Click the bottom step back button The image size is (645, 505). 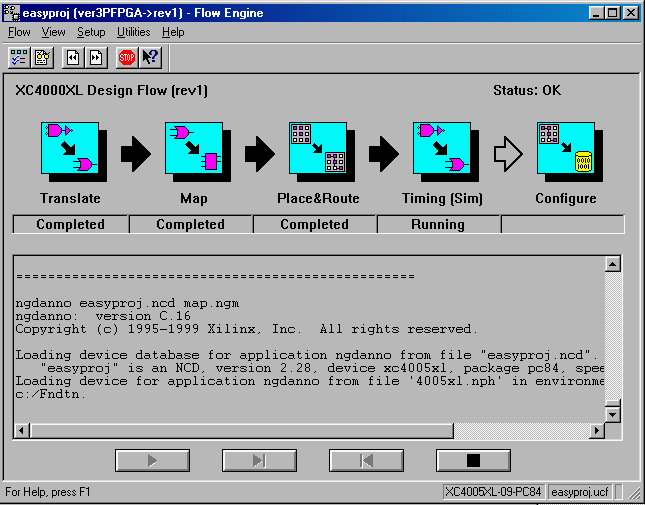(x=366, y=460)
